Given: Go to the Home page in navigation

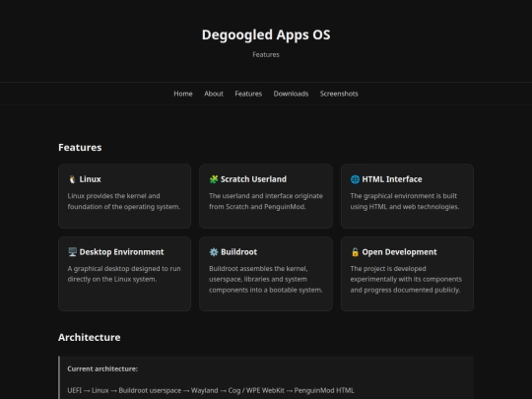Looking at the screenshot, I should click(x=183, y=94).
